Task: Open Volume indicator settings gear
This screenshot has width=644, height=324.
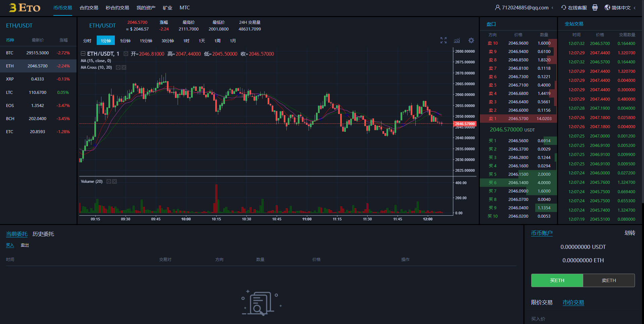Action: tap(109, 181)
